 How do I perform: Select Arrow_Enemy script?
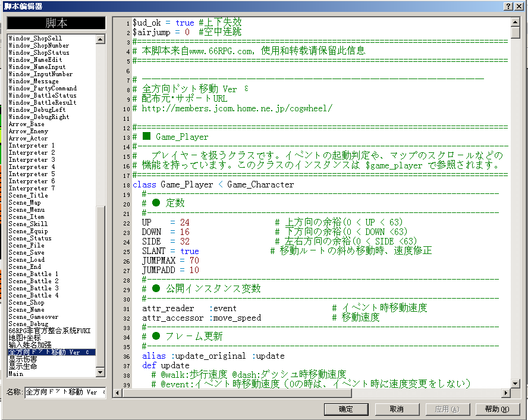point(29,131)
